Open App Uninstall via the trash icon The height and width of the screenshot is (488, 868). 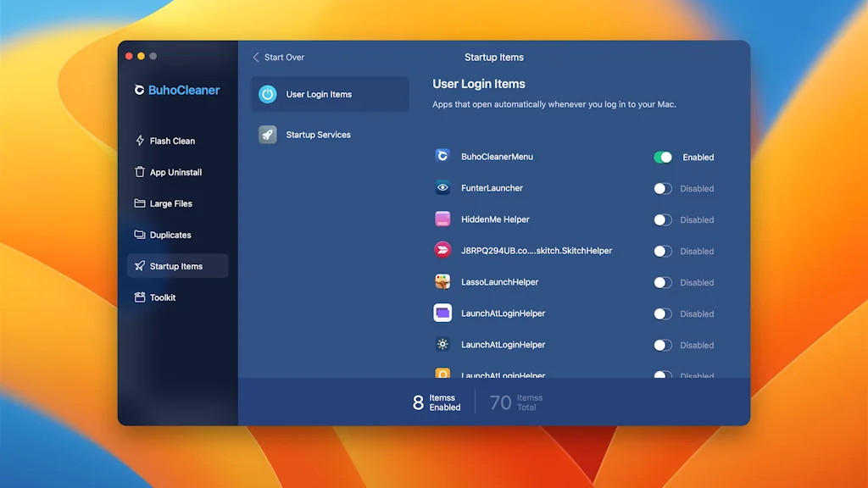[x=139, y=172]
